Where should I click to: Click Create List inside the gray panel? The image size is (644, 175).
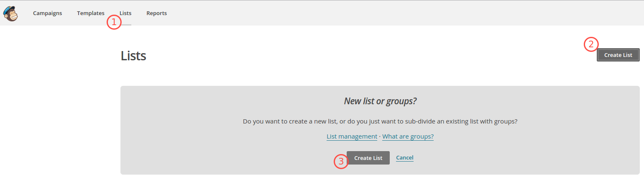click(368, 158)
